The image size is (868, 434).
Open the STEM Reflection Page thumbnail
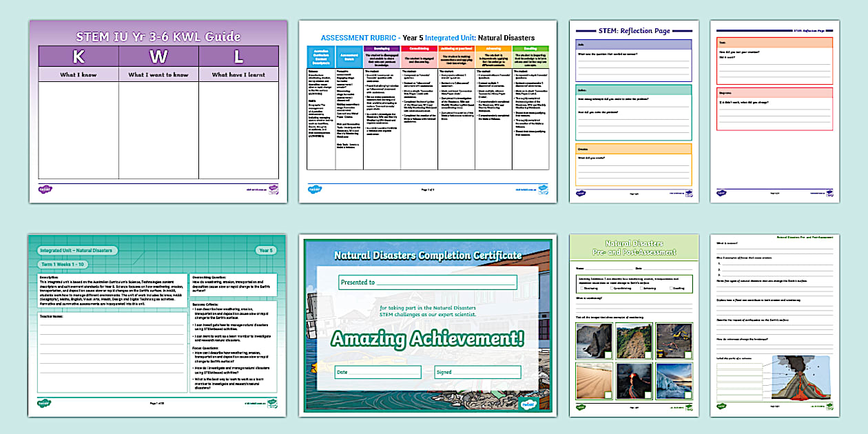tap(631, 111)
